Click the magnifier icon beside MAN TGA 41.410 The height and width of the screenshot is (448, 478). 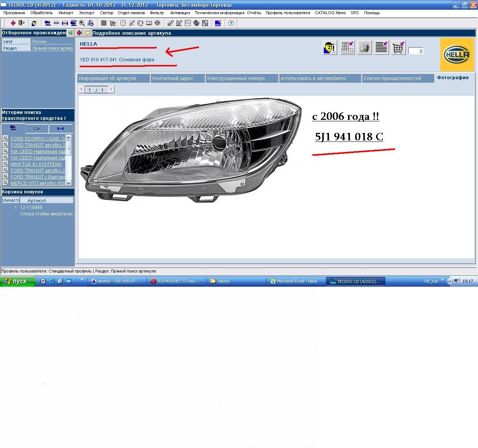[x=5, y=164]
